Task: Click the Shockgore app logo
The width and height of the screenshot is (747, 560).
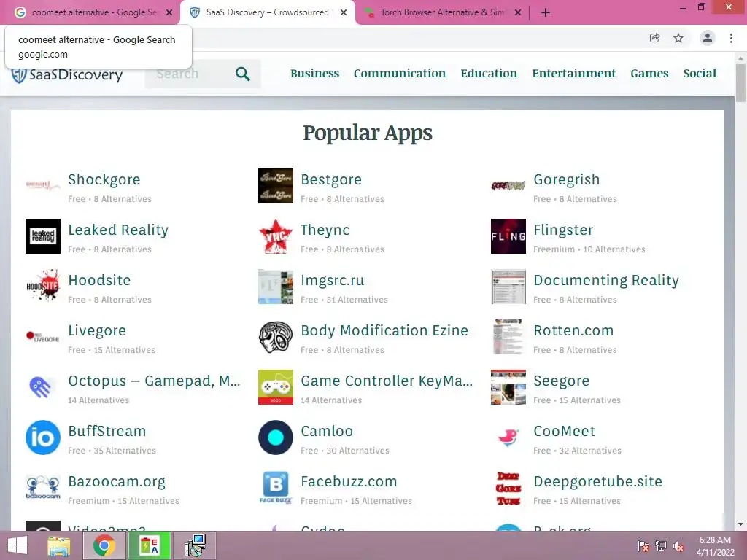Action: pos(43,186)
